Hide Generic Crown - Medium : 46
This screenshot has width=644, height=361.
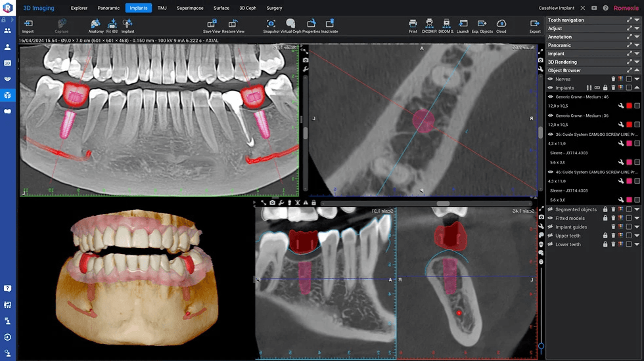coord(551,97)
